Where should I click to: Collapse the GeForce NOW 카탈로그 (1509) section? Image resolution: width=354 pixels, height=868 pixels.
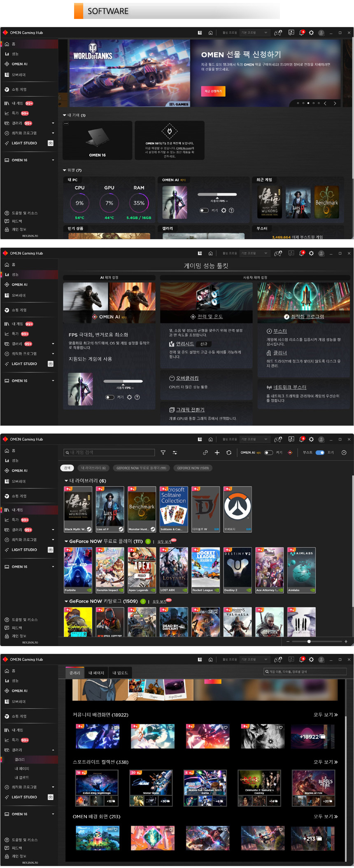66,601
